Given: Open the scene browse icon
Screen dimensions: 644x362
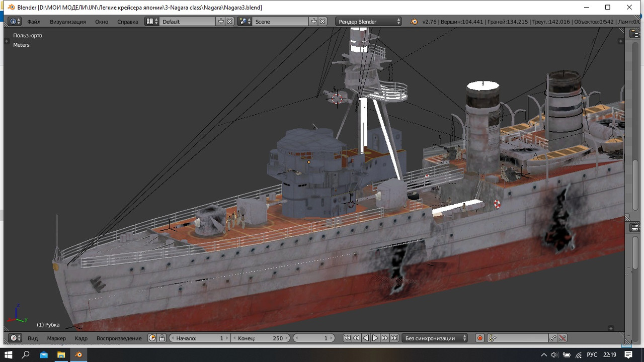Looking at the screenshot, I should coord(245,22).
